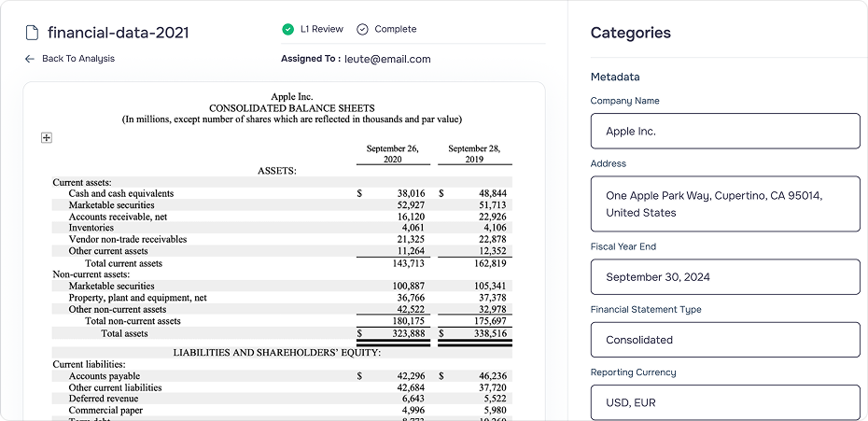Click the assigned email leute@email.com

point(387,59)
